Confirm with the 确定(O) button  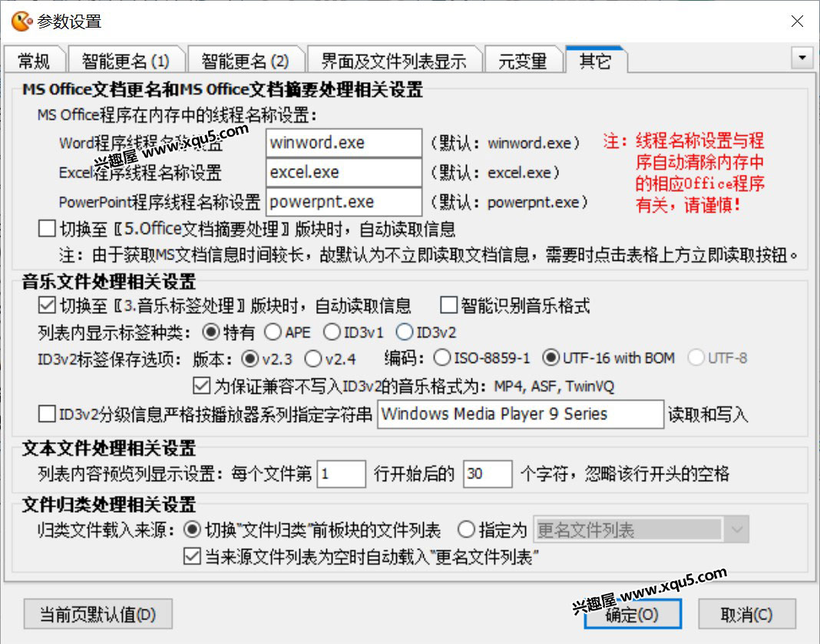(x=632, y=614)
